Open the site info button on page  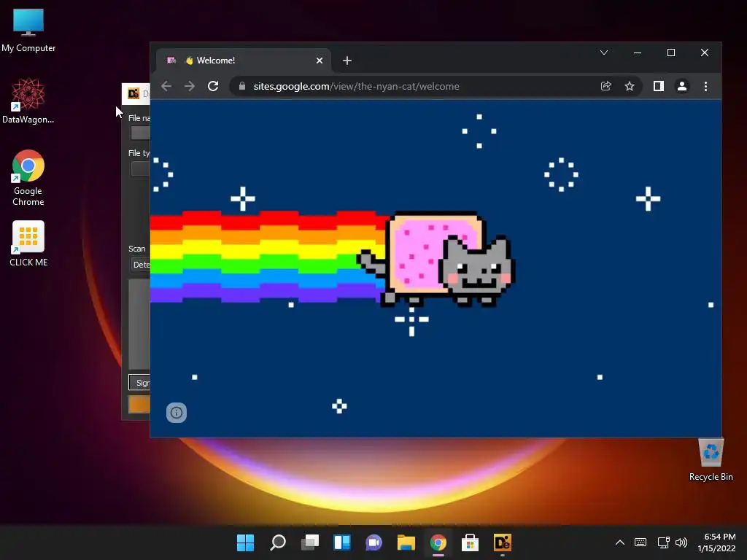[x=177, y=413]
